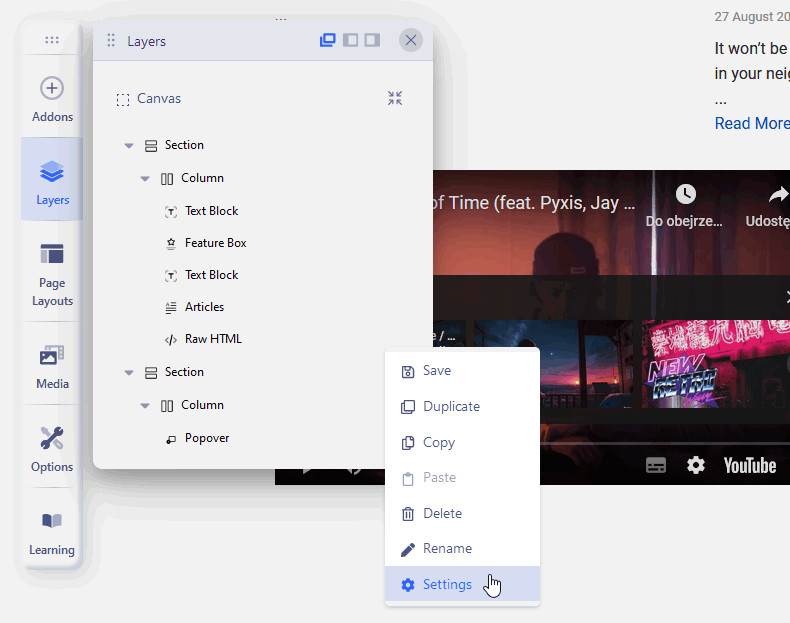Collapse the second Section tree arrow
This screenshot has width=790, height=623.
129,373
